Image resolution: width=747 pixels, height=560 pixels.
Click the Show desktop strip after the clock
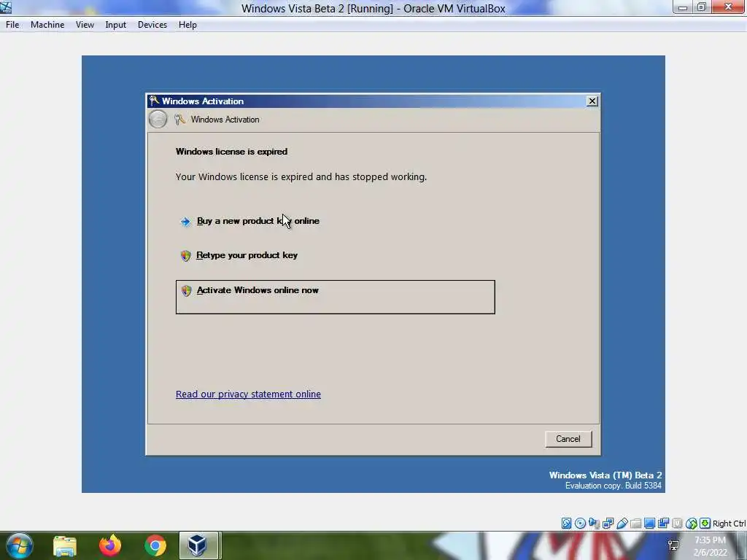coord(742,546)
